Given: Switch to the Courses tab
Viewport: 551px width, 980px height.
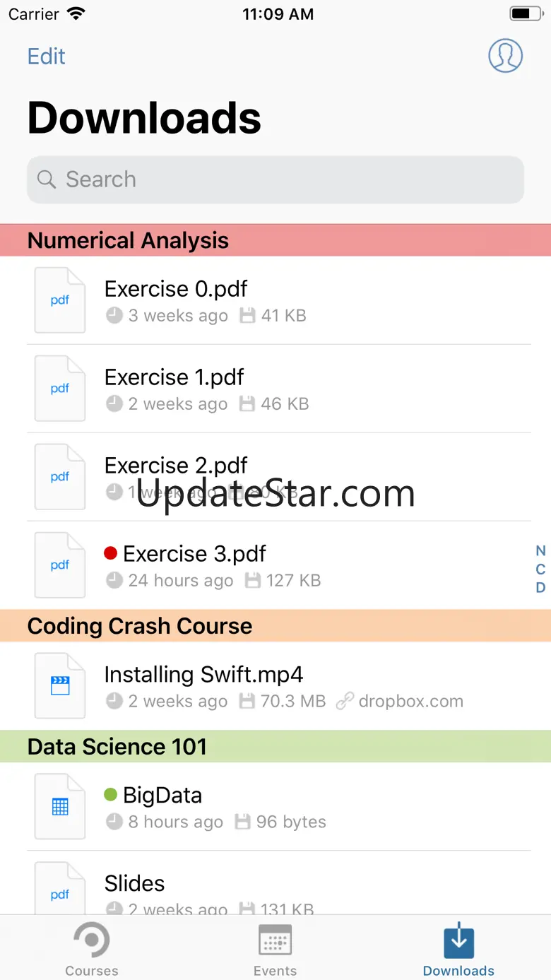Looking at the screenshot, I should coord(92,949).
